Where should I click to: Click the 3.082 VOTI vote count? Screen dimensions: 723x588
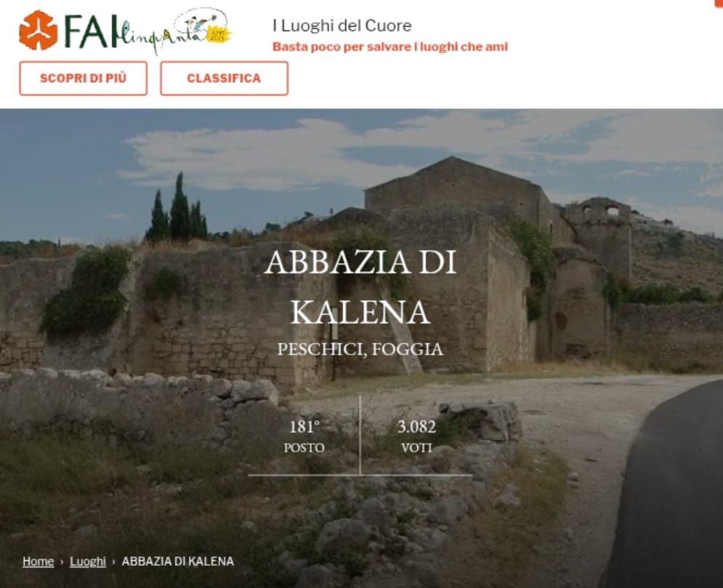(417, 436)
